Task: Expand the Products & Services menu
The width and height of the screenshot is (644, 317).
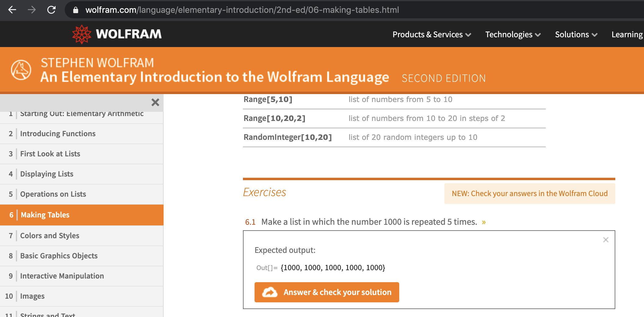Action: point(432,35)
